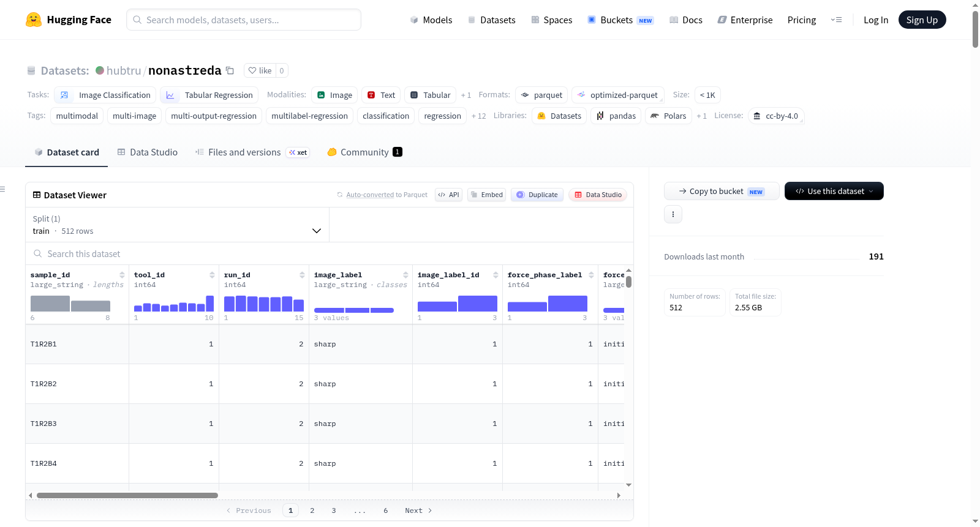Click the heart like button
The image size is (980, 527).
click(260, 70)
